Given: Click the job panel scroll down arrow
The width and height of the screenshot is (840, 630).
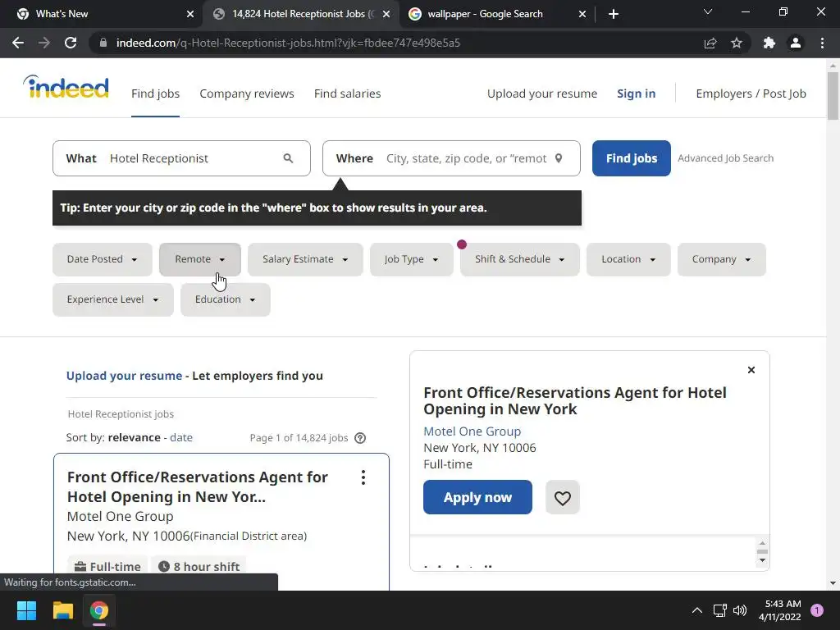Looking at the screenshot, I should pos(762,561).
